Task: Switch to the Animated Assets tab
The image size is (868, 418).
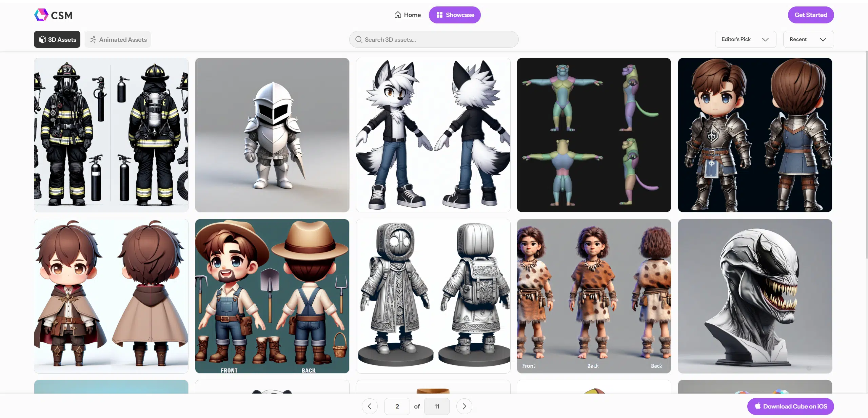Action: coord(118,39)
